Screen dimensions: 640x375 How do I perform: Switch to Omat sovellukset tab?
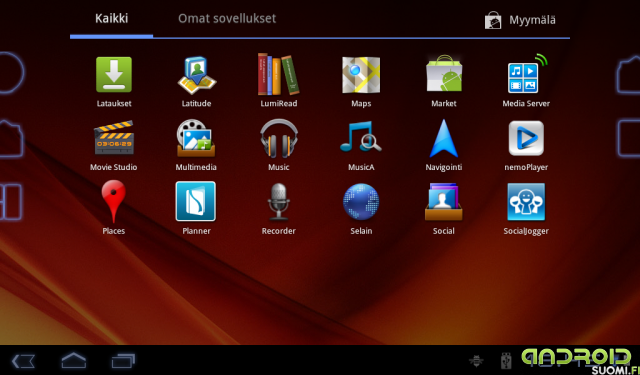pyautogui.click(x=227, y=18)
